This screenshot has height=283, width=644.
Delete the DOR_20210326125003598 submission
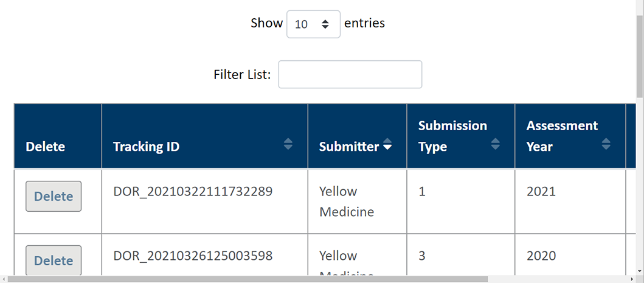(54, 260)
